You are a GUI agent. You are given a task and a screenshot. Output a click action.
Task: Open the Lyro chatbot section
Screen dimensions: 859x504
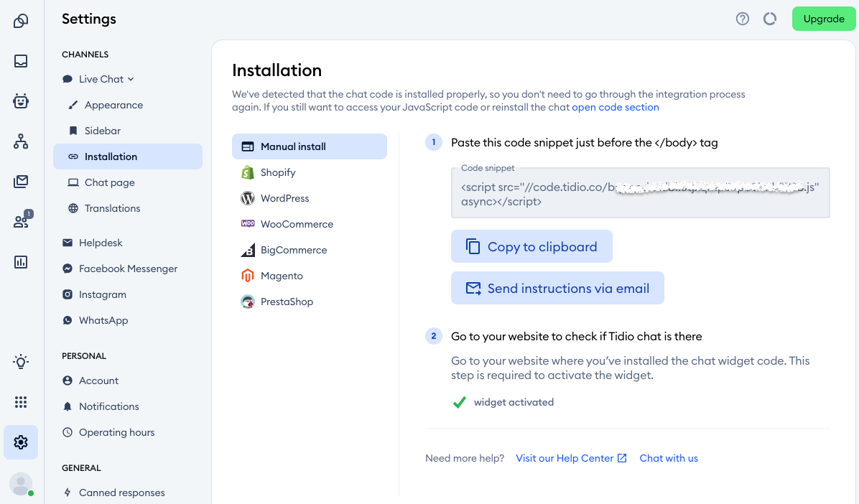coord(20,101)
